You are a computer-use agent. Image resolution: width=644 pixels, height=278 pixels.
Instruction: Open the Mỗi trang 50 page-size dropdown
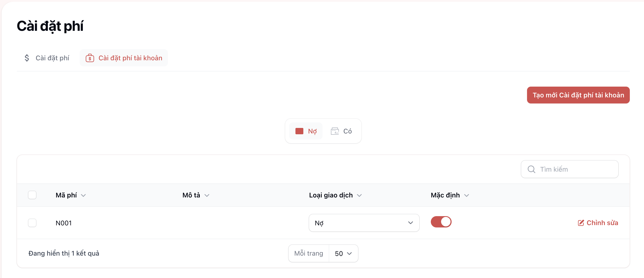(x=343, y=254)
